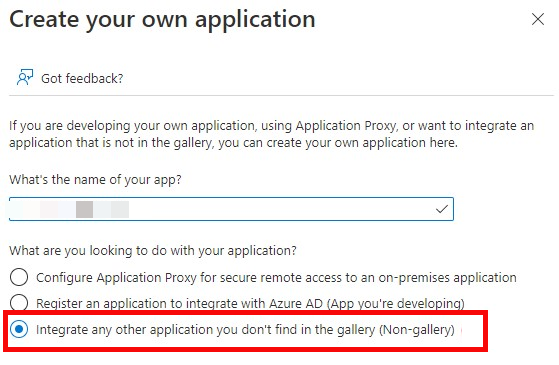The width and height of the screenshot is (559, 365).
Task: Select the Configure Application Proxy radio button
Action: (19, 277)
